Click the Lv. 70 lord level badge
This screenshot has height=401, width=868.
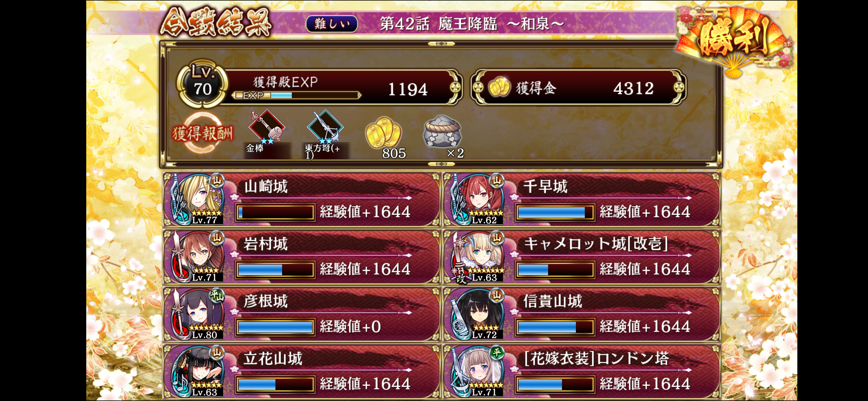202,83
